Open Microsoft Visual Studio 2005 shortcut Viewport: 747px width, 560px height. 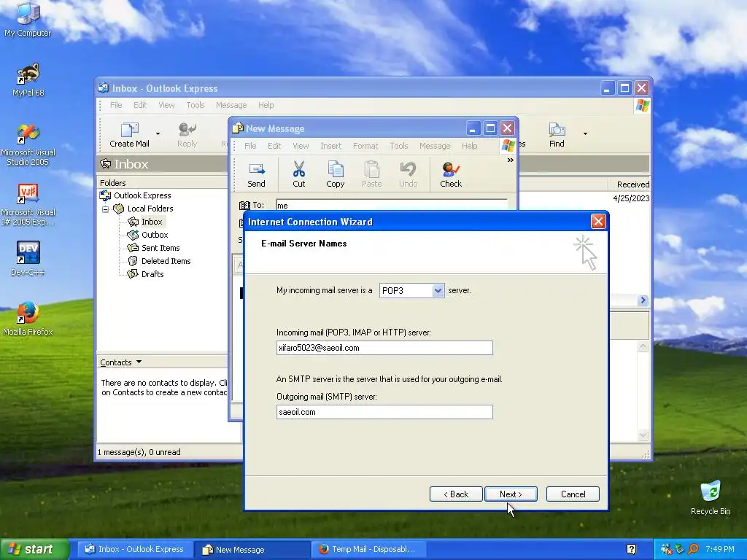point(28,145)
